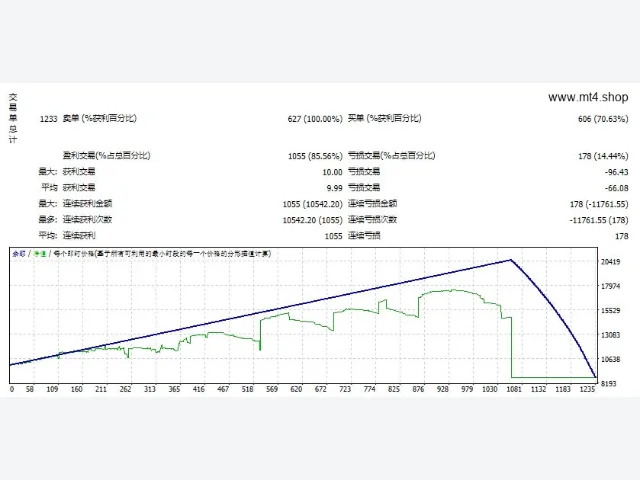640x480 pixels.
Task: Click x-axis tick 1235
Action: [587, 389]
